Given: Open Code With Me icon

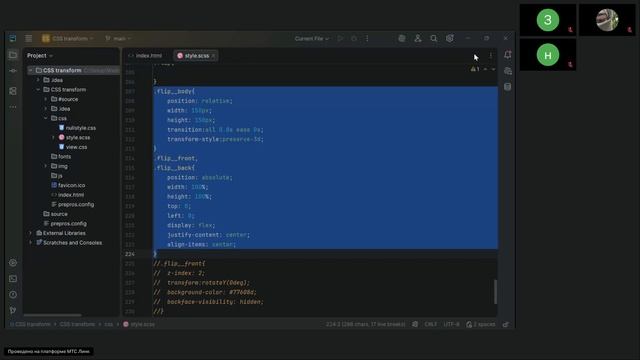Looking at the screenshot, I should [418, 38].
